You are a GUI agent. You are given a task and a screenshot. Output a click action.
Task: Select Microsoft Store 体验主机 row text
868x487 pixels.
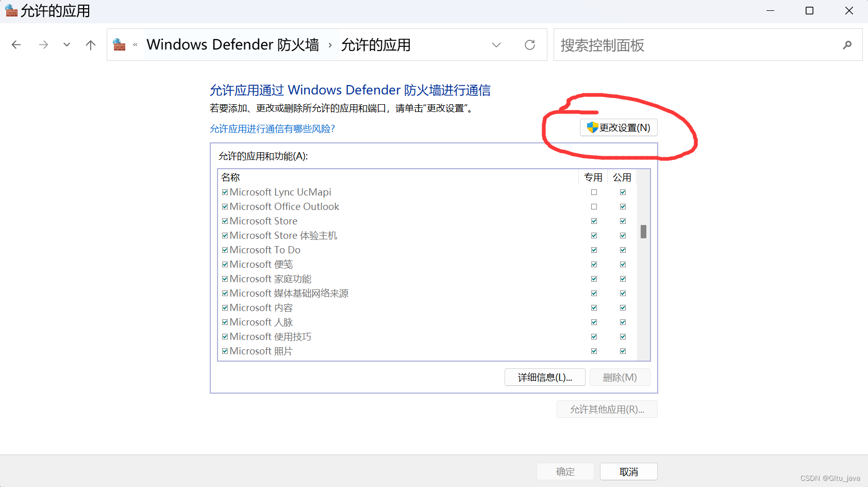pyautogui.click(x=283, y=235)
